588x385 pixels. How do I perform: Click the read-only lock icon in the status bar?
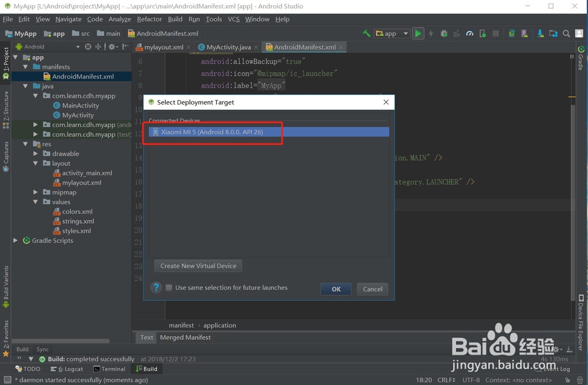point(567,380)
